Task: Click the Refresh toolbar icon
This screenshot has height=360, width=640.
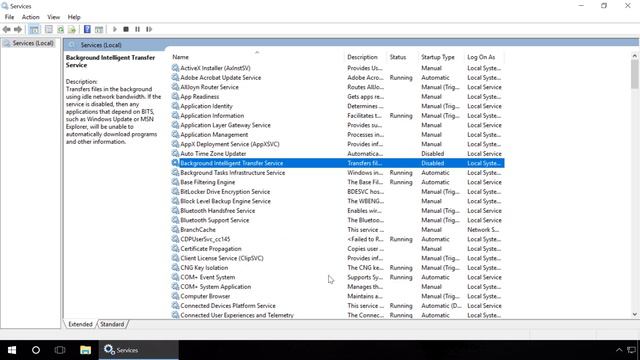Action: point(60,29)
